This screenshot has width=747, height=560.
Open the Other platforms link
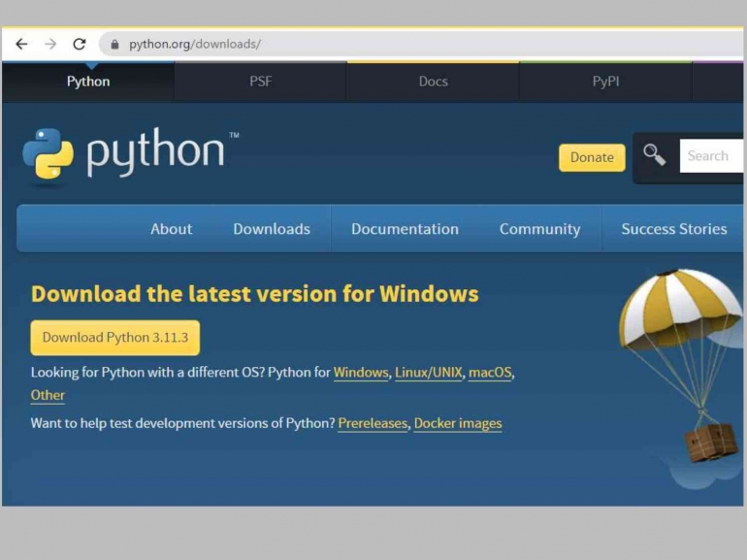[x=48, y=396]
